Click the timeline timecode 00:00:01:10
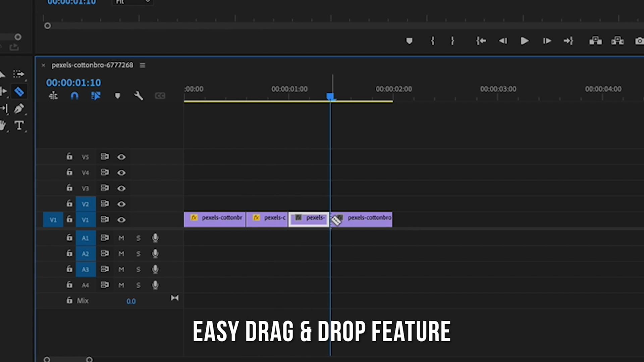644x362 pixels. point(73,82)
